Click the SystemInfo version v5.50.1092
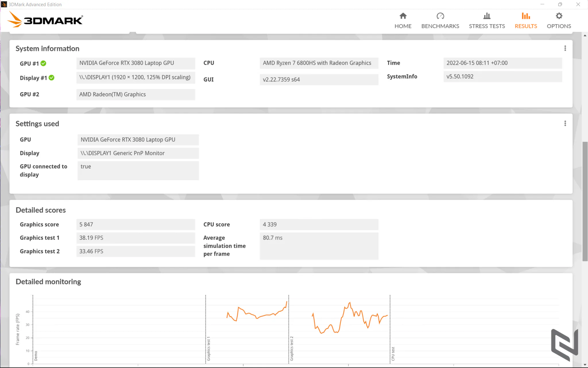The height and width of the screenshot is (368, 588). pos(503,77)
